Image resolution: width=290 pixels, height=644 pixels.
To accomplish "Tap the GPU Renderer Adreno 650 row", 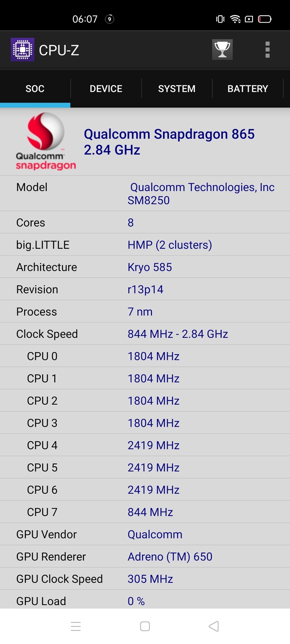I will [145, 557].
